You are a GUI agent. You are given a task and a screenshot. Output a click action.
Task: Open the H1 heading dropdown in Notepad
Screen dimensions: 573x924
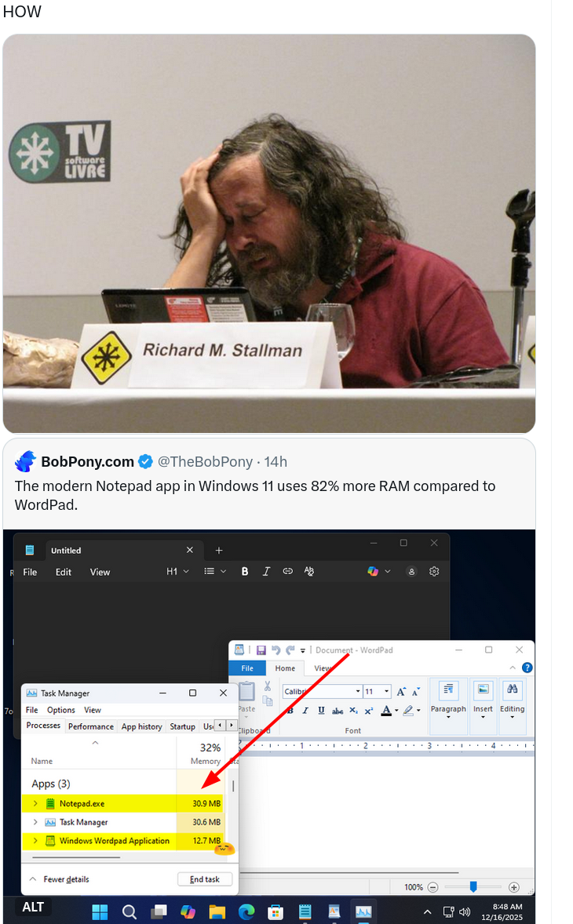pyautogui.click(x=177, y=571)
